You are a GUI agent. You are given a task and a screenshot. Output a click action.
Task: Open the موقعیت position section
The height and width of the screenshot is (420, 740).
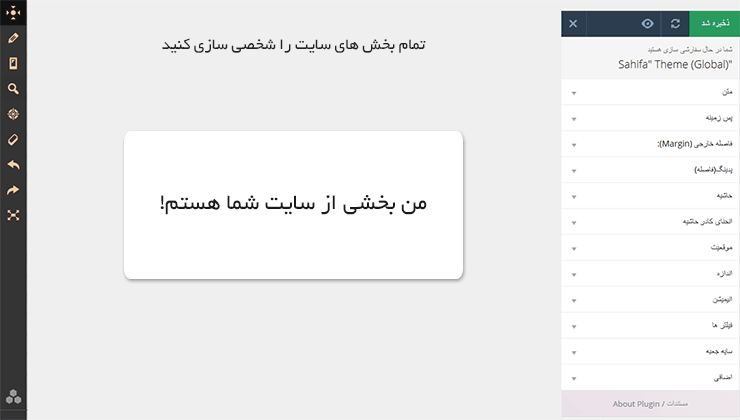650,248
